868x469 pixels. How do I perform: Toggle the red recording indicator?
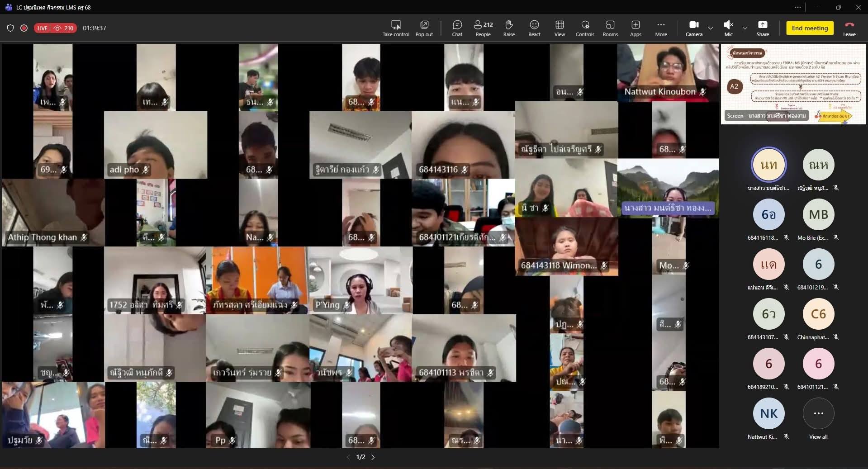tap(24, 28)
